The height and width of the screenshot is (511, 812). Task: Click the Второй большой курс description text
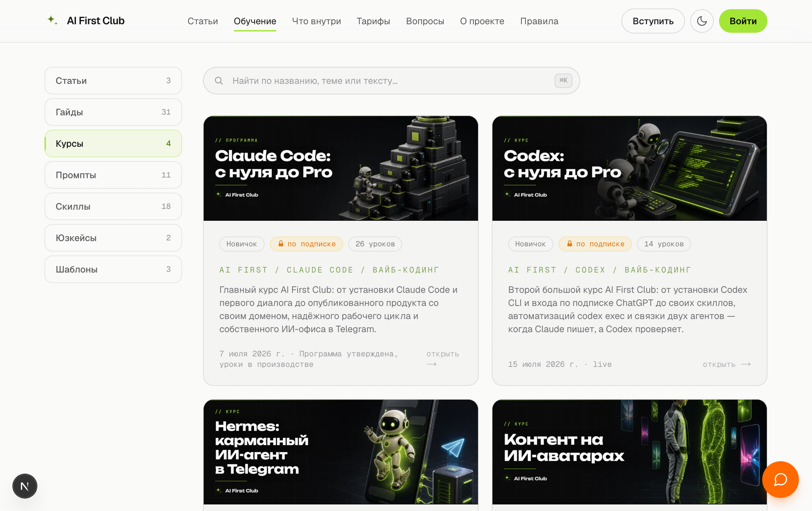point(628,309)
